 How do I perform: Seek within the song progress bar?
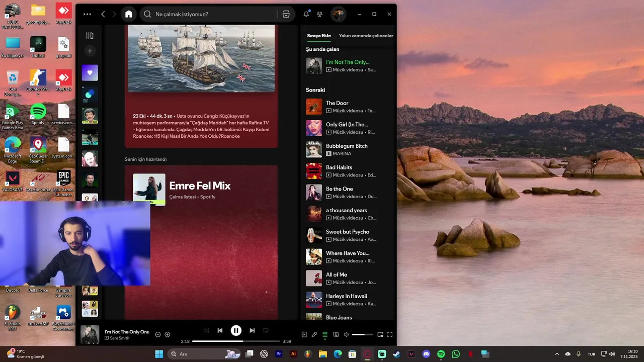pos(236,341)
